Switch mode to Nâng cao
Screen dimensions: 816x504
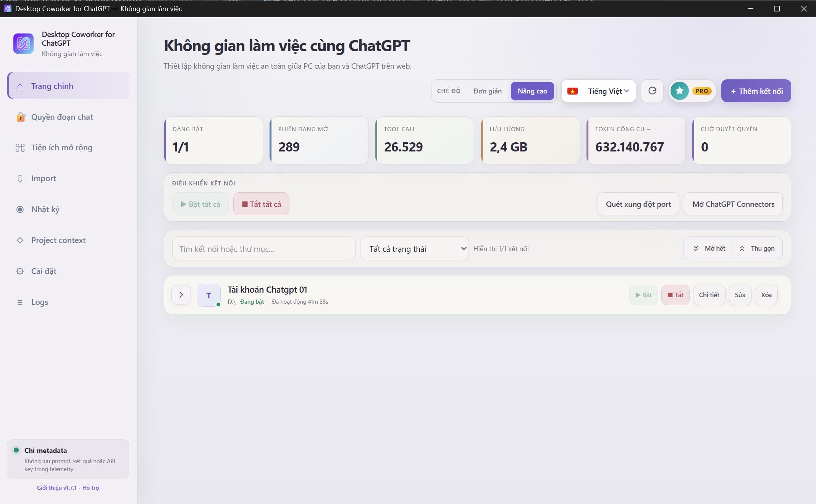pyautogui.click(x=532, y=91)
